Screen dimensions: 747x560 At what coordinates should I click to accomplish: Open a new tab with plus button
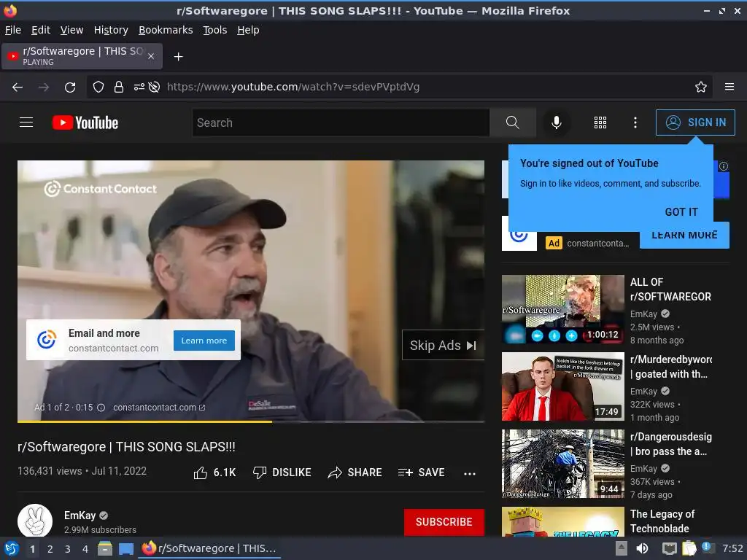click(x=178, y=57)
